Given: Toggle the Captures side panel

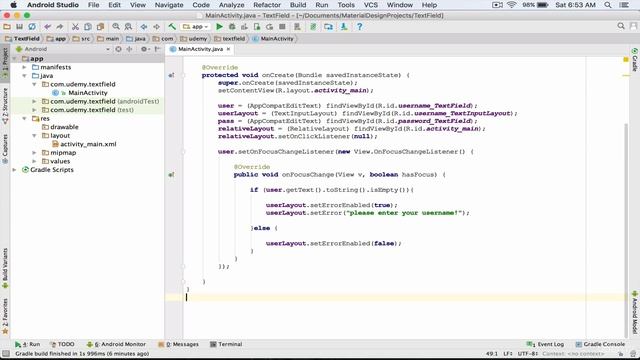Looking at the screenshot, I should click(x=5, y=149).
